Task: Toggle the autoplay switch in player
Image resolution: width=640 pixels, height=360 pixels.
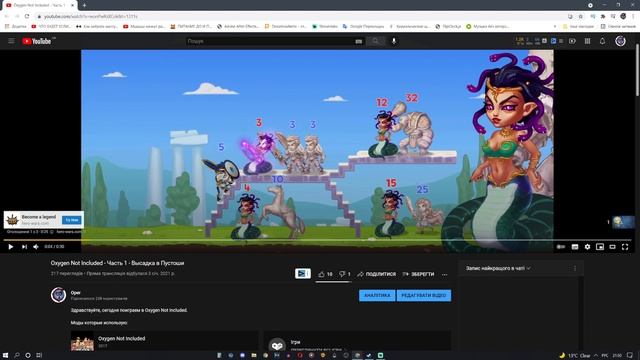Action: coord(561,247)
